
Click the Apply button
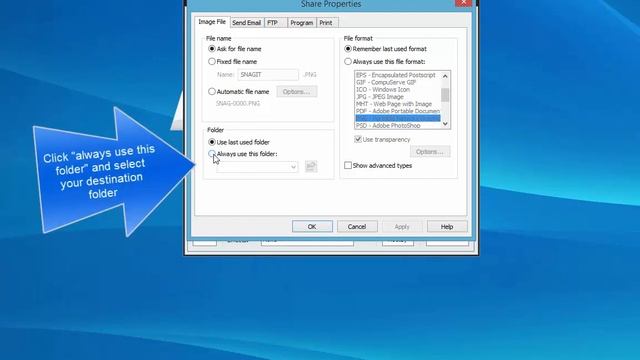pyautogui.click(x=402, y=227)
